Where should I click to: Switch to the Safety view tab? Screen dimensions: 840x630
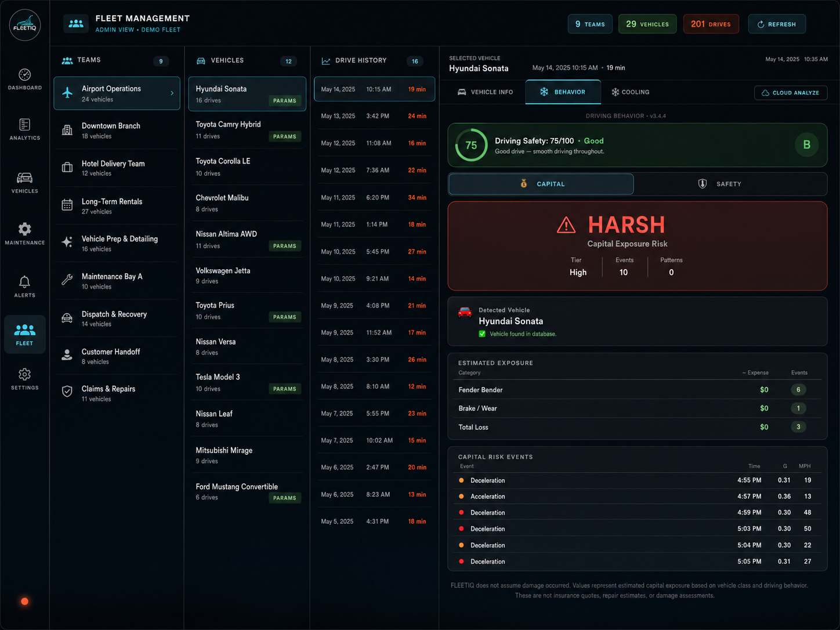click(719, 184)
